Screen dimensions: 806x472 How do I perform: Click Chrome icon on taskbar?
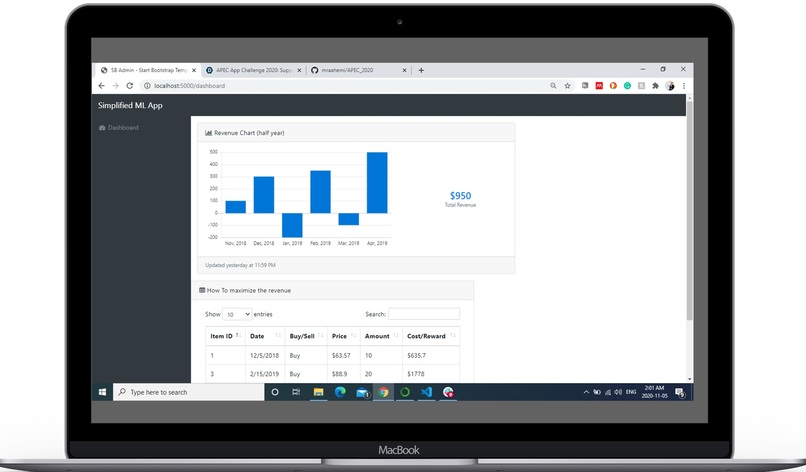(383, 392)
